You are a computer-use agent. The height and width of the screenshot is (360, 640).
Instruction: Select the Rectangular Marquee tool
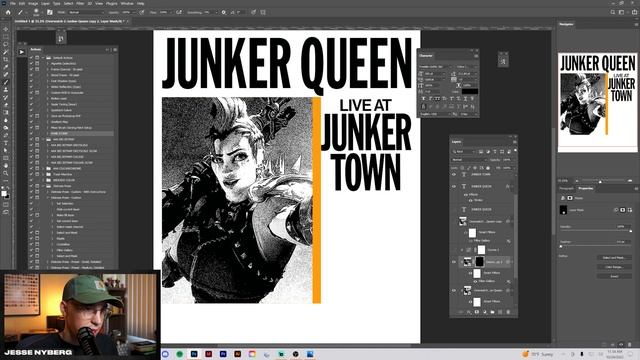click(6, 37)
